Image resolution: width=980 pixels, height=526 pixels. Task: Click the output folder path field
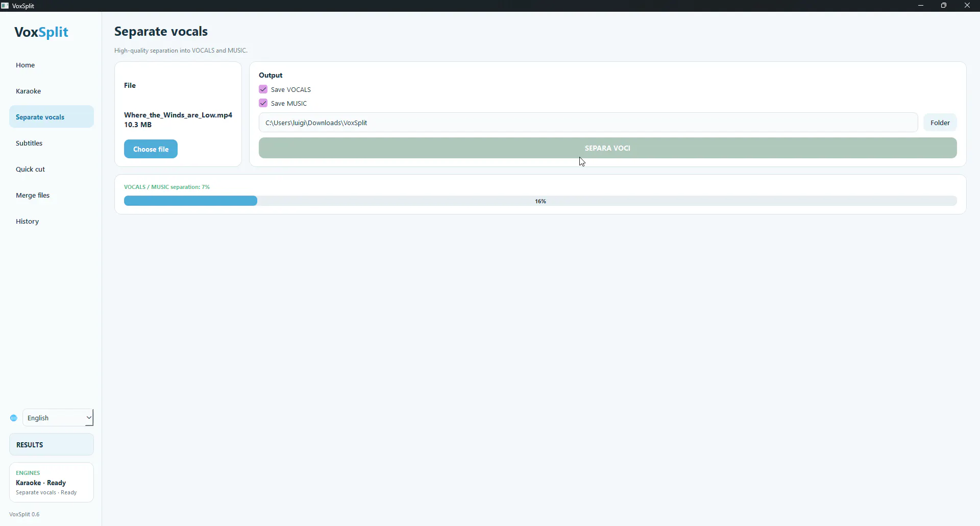[x=588, y=123]
